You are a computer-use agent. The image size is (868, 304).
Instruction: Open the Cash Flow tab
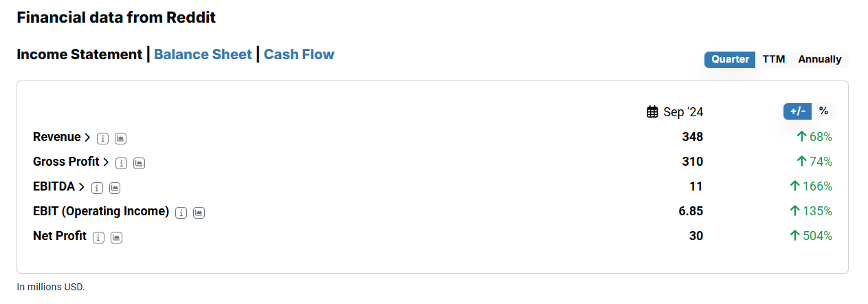click(x=299, y=54)
